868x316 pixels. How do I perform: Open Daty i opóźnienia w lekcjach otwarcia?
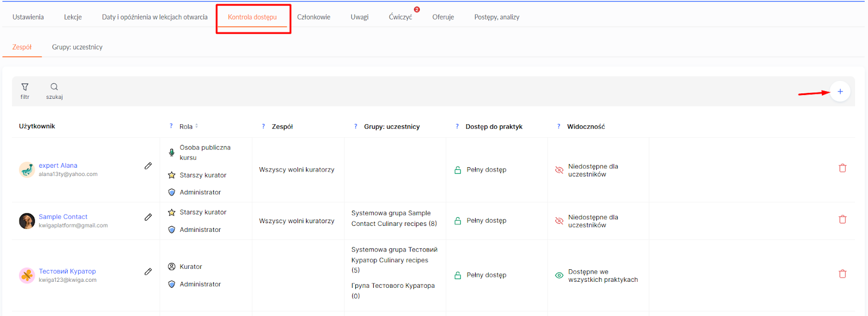[155, 17]
